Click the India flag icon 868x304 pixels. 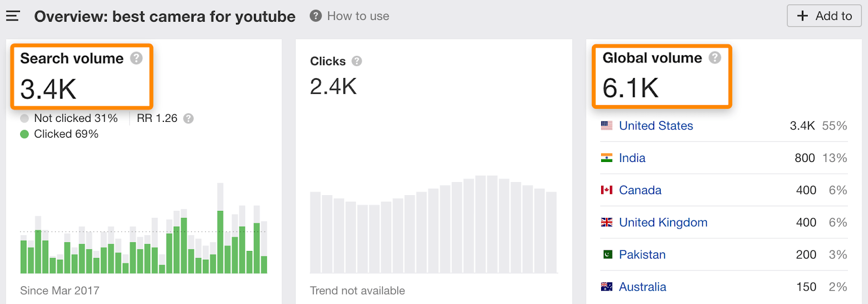click(x=607, y=158)
